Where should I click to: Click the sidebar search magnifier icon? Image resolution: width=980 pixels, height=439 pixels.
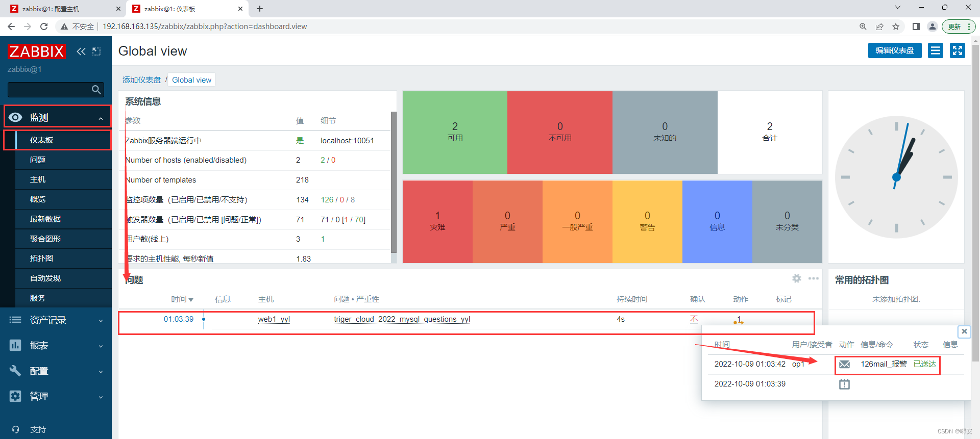point(96,90)
